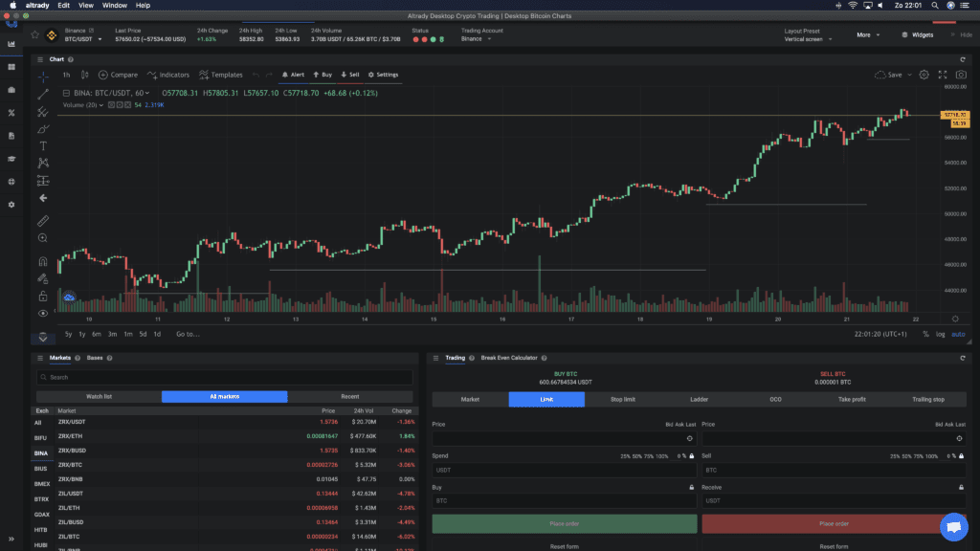Select the text annotation tool
The height and width of the screenshot is (551, 980).
pyautogui.click(x=43, y=145)
